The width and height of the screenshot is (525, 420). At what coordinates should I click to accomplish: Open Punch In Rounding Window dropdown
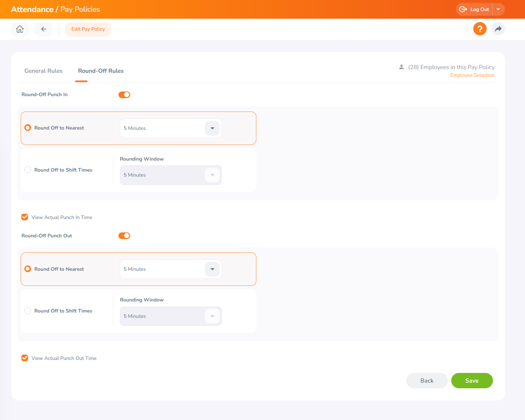point(171,175)
